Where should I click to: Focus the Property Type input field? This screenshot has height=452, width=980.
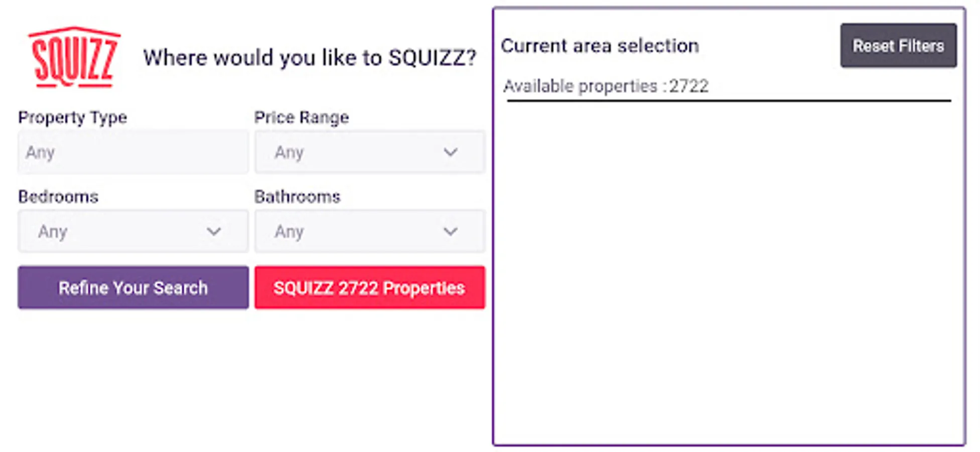pos(133,152)
